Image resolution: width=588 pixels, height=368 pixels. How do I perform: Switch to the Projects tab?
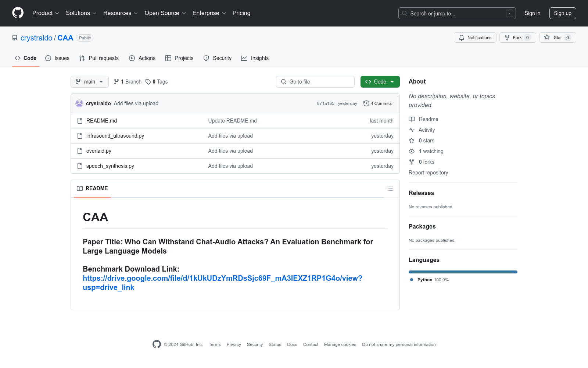tap(179, 58)
